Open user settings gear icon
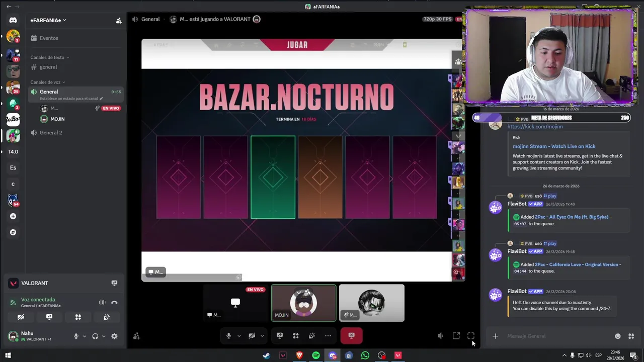Screen dimensions: 644x362 coord(114,336)
